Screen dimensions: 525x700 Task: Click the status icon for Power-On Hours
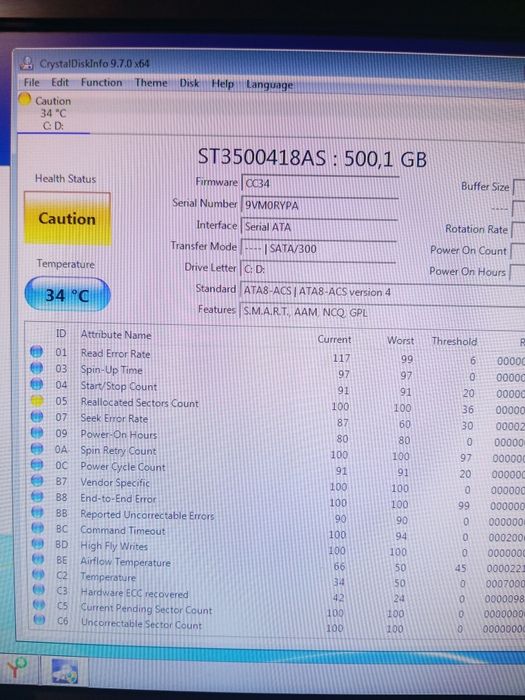click(x=37, y=433)
